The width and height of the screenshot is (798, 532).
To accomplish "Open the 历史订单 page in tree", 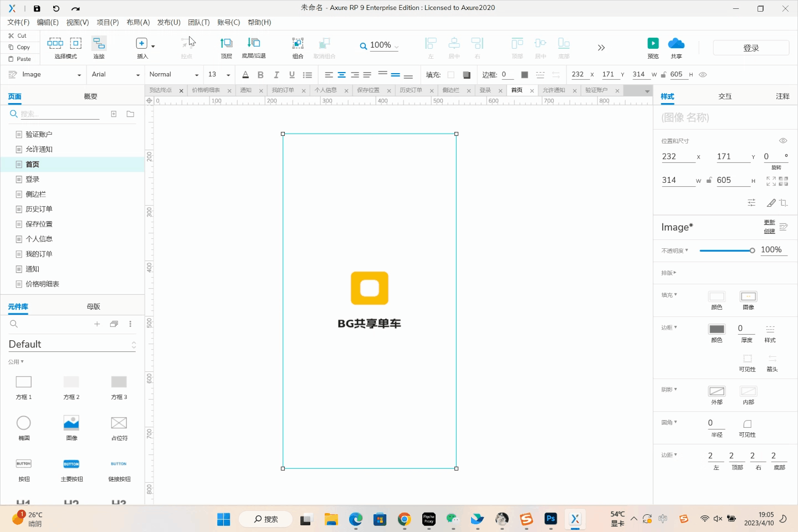I will pos(39,209).
